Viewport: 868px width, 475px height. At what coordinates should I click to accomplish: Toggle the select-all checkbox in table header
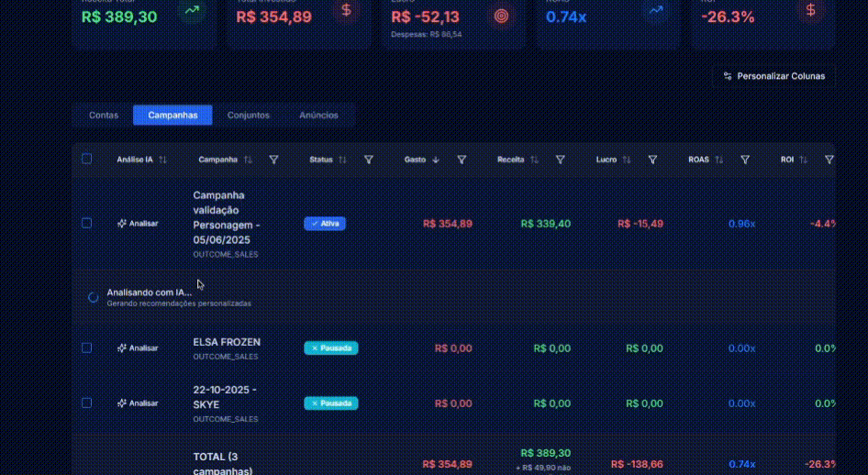(x=87, y=159)
